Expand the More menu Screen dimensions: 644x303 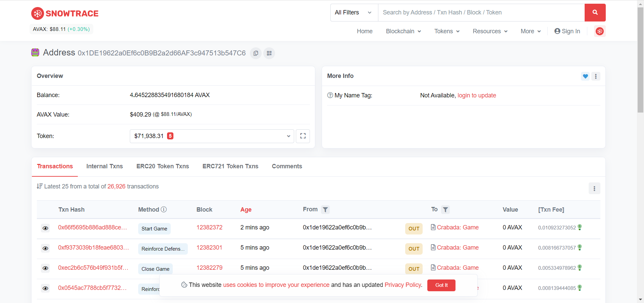pyautogui.click(x=531, y=31)
